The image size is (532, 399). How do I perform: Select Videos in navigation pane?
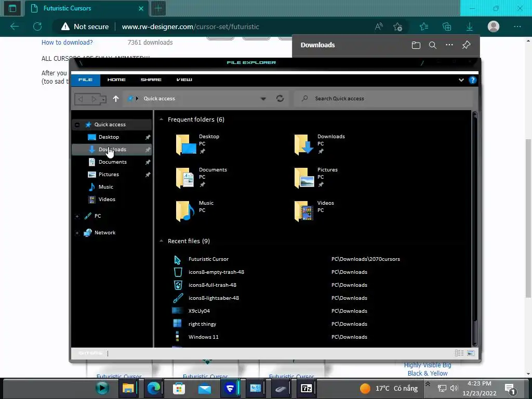(x=112, y=199)
